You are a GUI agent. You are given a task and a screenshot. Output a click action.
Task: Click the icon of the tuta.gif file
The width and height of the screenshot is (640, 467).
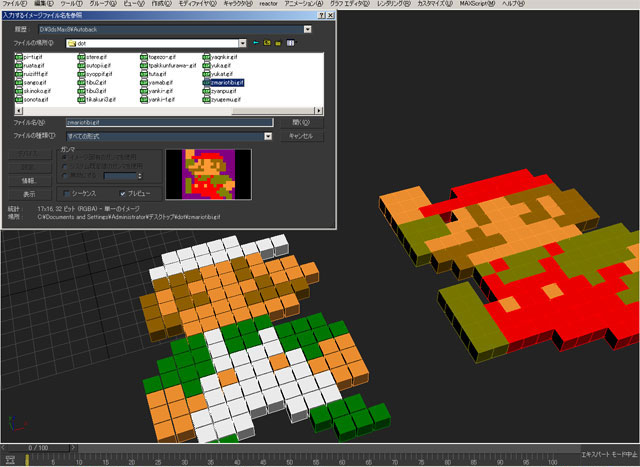tap(144, 74)
